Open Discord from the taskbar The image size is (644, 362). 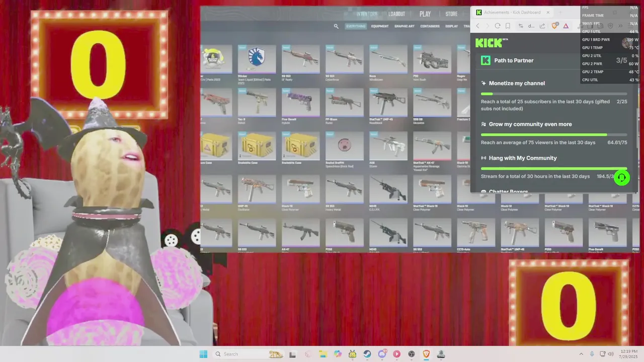(382, 354)
